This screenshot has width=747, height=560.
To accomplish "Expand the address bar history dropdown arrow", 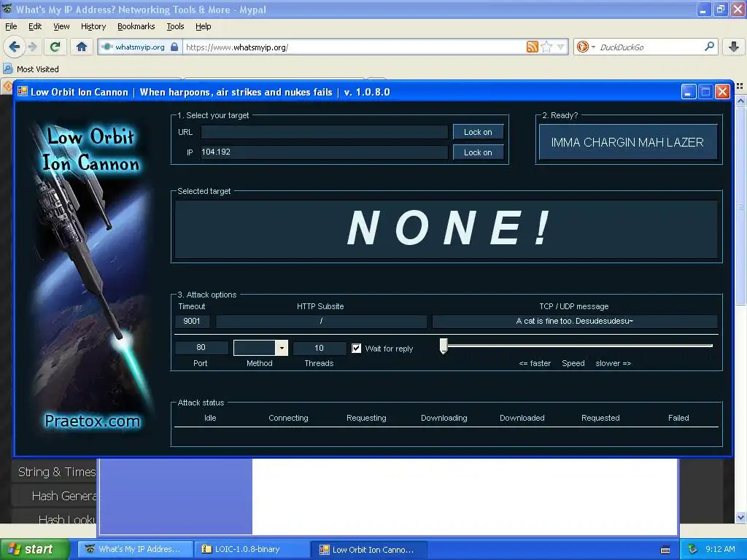I will (x=561, y=47).
